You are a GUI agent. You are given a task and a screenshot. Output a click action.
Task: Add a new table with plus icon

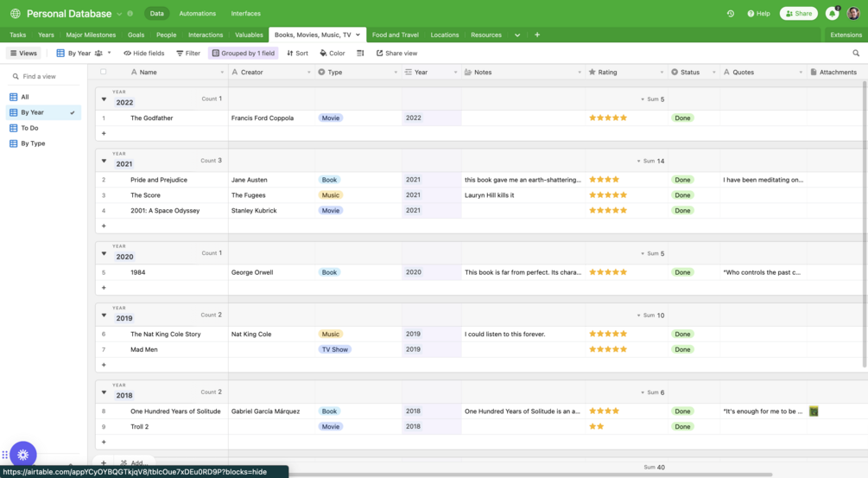[537, 35]
